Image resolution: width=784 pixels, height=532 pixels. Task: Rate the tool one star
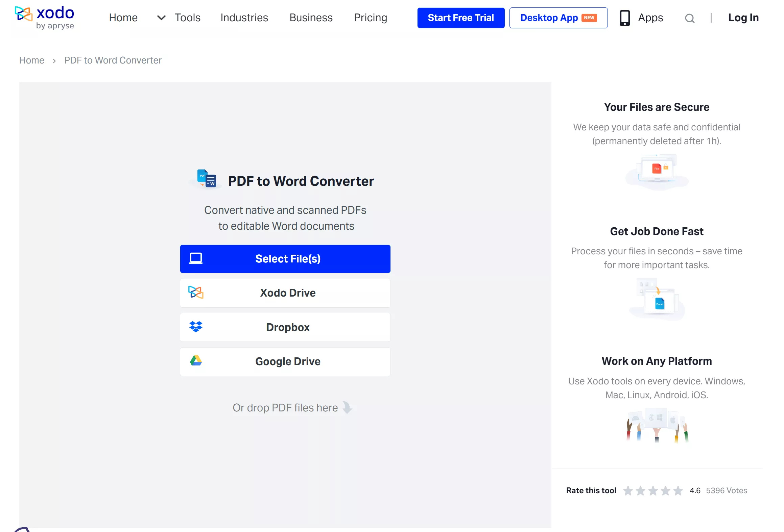click(628, 490)
